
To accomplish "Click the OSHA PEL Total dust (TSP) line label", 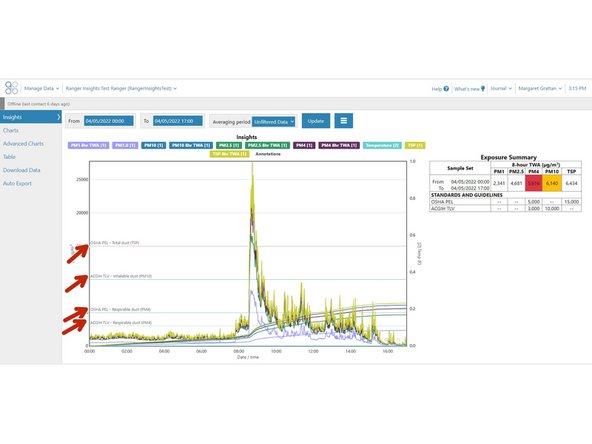I will pyautogui.click(x=115, y=243).
